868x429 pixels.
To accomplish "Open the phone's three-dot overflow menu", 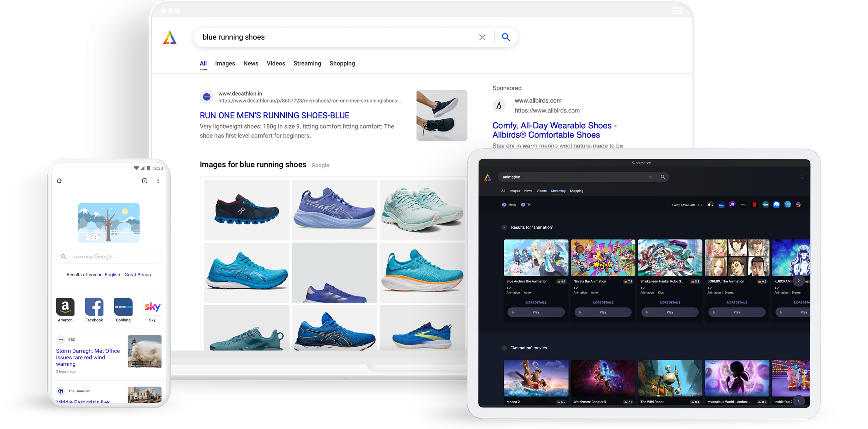I will [x=158, y=181].
